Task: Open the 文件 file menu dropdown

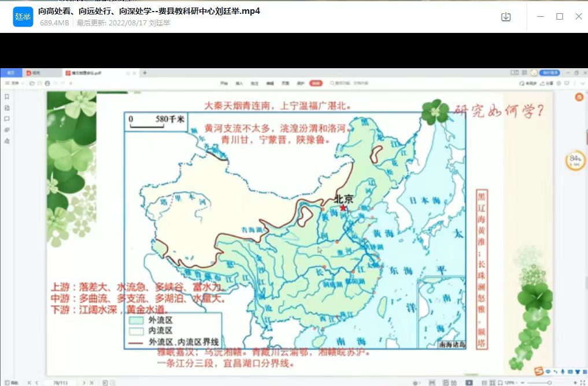Action: tap(16, 83)
